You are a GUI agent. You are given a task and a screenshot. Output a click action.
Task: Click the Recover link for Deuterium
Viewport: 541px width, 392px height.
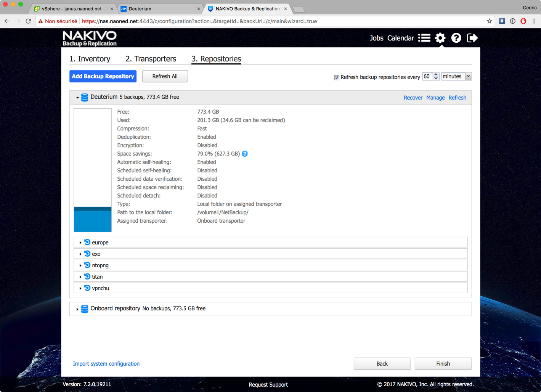(413, 98)
